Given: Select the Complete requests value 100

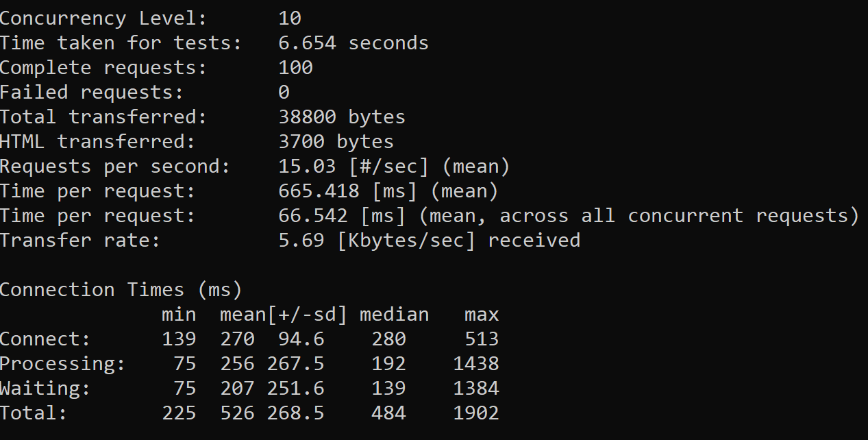Looking at the screenshot, I should click(x=295, y=68).
